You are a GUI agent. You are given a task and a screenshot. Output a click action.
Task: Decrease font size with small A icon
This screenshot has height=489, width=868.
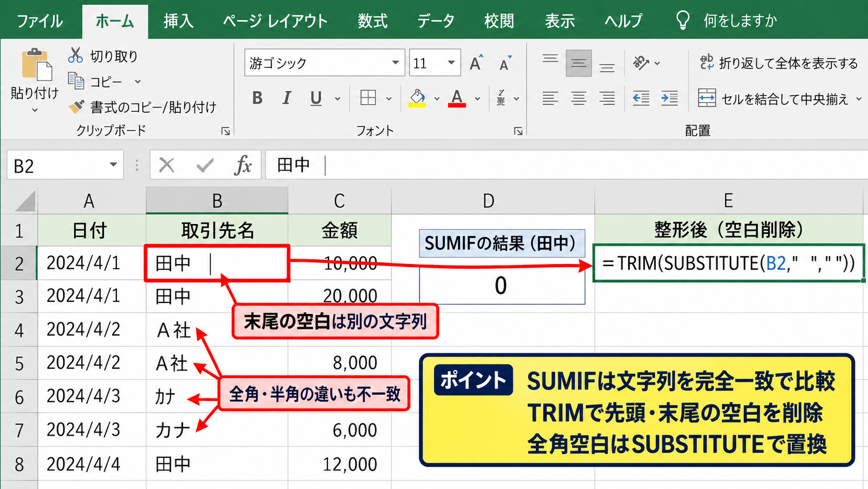(505, 63)
